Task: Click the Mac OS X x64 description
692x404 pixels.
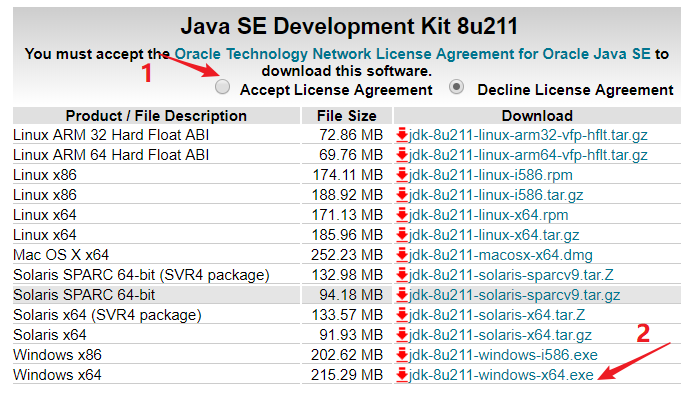Action: point(61,255)
